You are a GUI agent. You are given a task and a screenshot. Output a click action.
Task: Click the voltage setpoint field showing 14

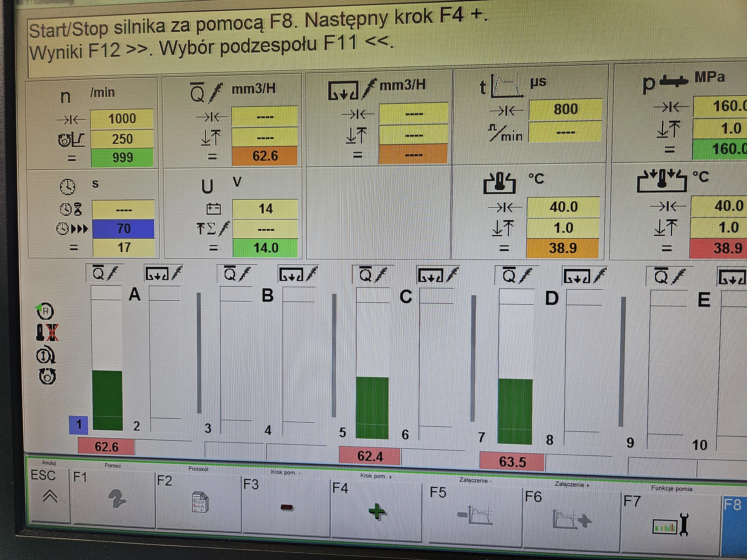[265, 209]
